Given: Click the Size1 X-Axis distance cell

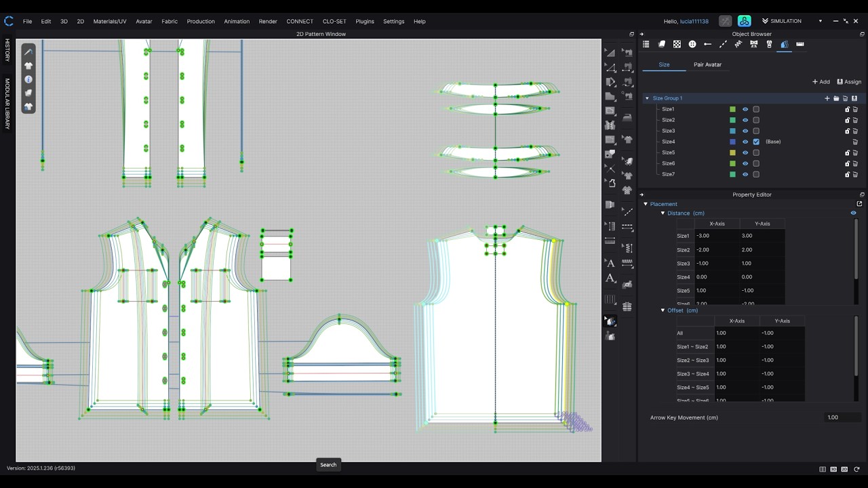Looking at the screenshot, I should [x=717, y=236].
